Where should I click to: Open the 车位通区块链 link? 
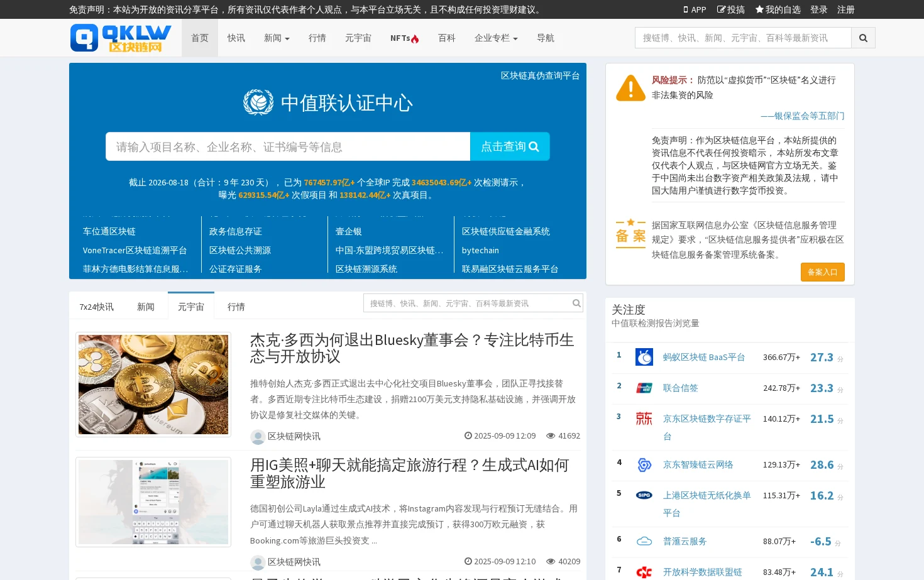pyautogui.click(x=109, y=231)
